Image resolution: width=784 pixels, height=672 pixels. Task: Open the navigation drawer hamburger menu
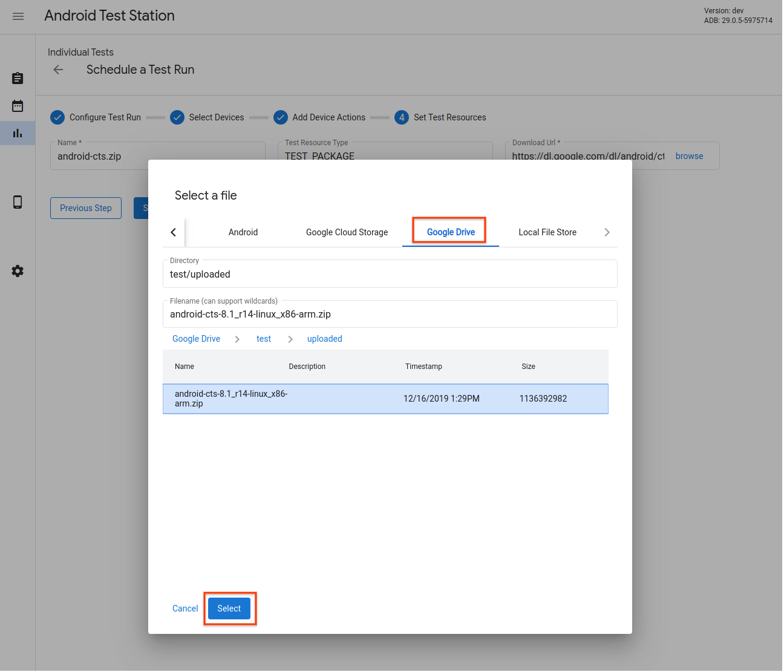point(18,16)
